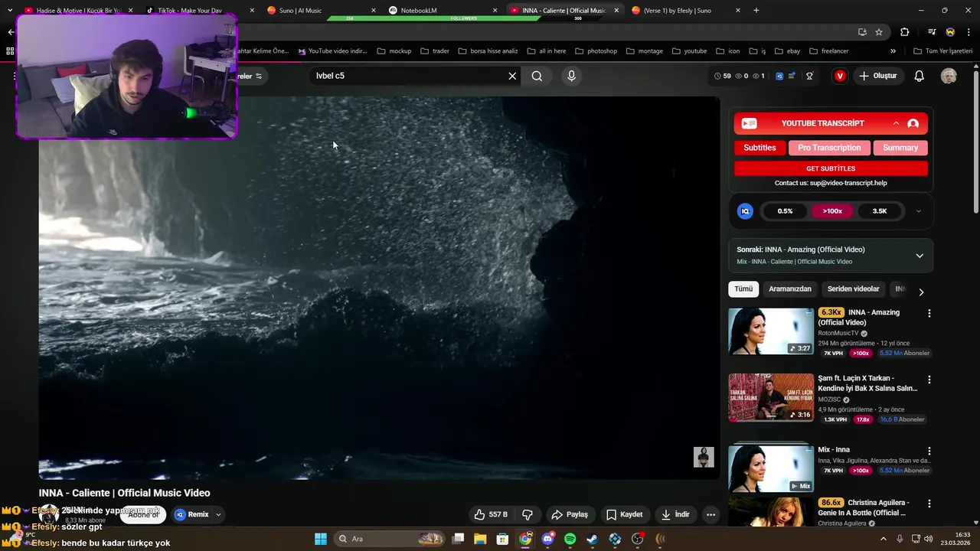Open options menu for Mix - Inna
This screenshot has height=551, width=980.
point(929,451)
